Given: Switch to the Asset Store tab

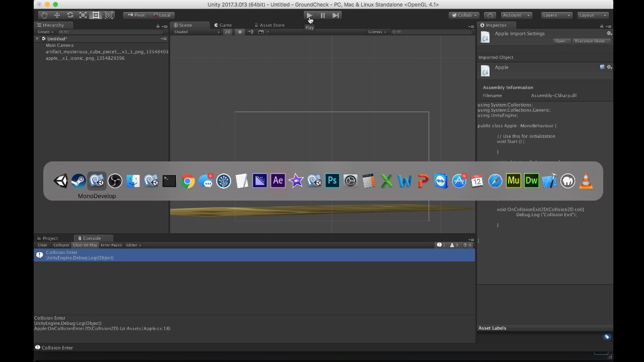Looking at the screenshot, I should (x=269, y=25).
